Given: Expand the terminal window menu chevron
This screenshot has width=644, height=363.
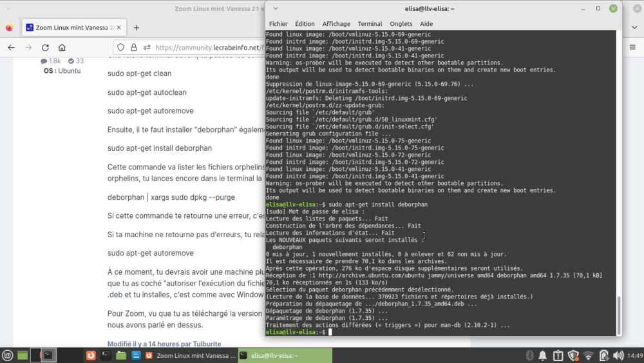Looking at the screenshot, I should (x=276, y=8).
